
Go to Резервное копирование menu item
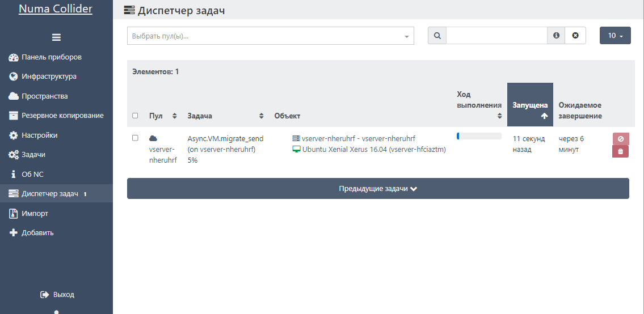62,116
